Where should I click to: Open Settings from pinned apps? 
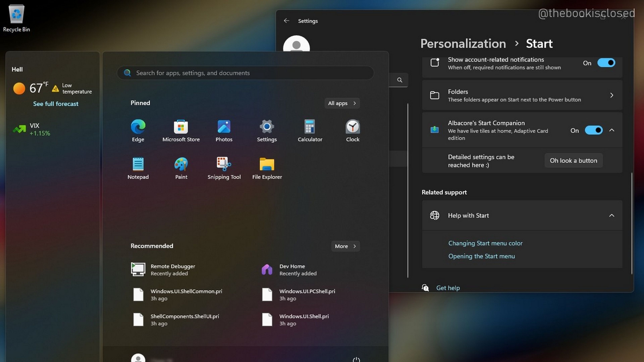point(267,131)
